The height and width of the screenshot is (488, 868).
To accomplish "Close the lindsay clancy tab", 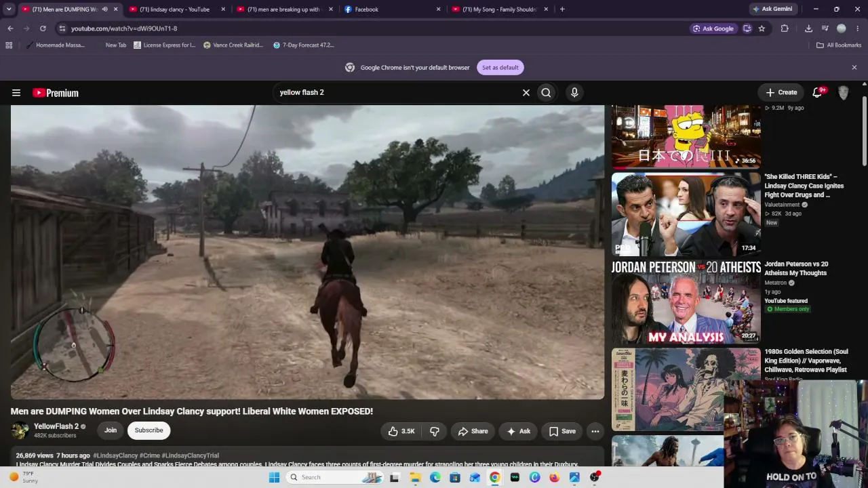I will click(223, 9).
